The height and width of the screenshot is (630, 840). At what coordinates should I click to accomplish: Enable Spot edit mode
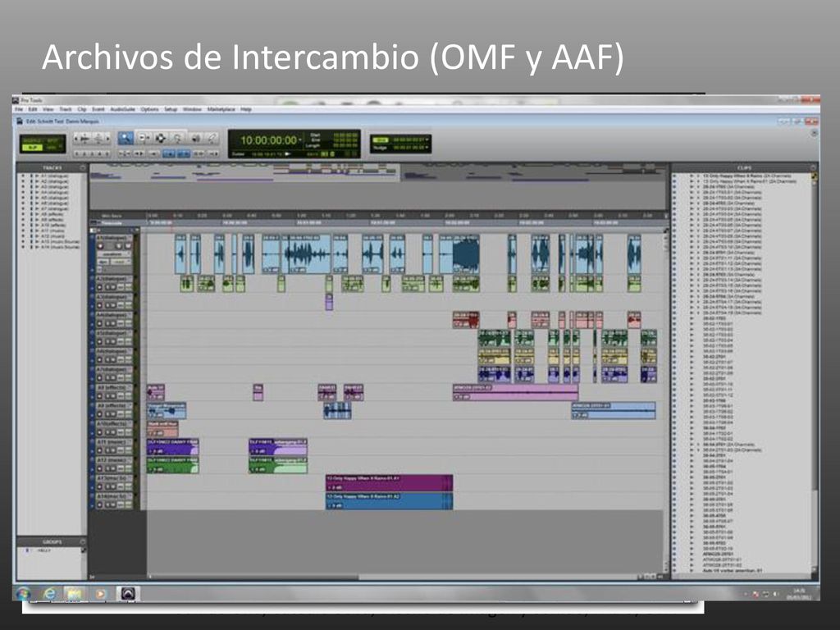tap(52, 140)
